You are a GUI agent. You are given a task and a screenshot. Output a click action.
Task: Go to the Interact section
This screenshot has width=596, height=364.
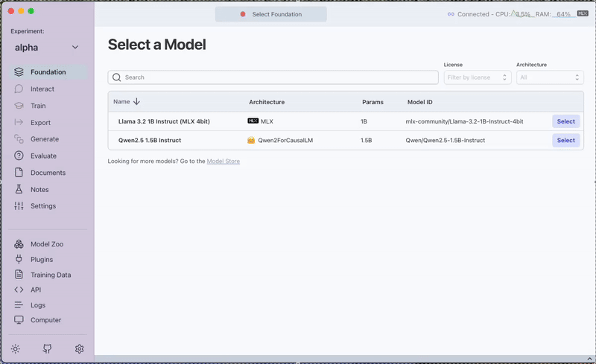42,89
